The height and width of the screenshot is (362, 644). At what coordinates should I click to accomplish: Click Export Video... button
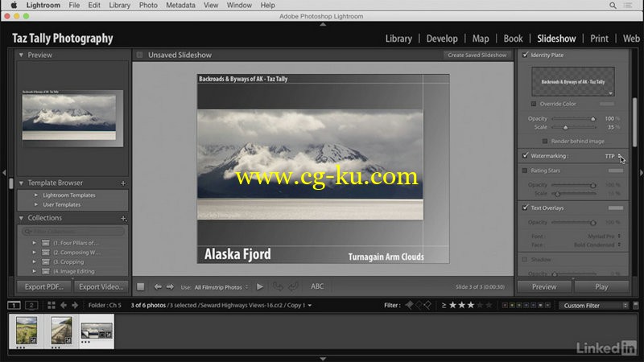click(x=101, y=287)
